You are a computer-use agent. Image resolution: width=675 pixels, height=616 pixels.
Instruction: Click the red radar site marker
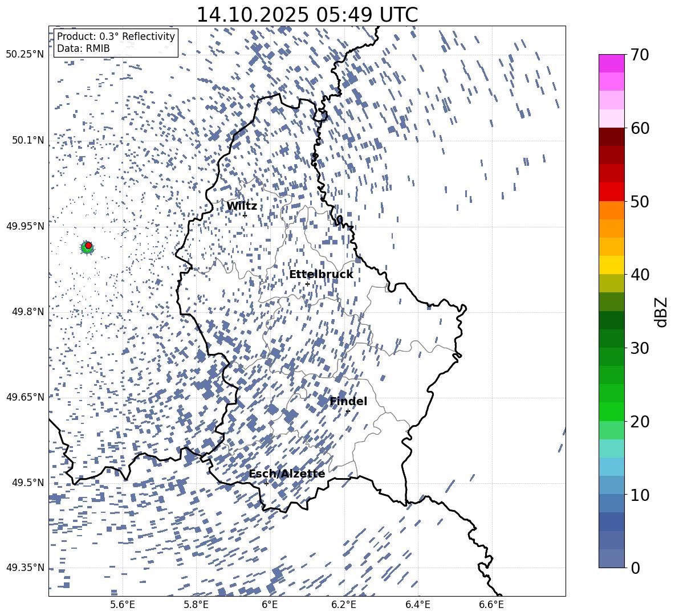[x=88, y=245]
